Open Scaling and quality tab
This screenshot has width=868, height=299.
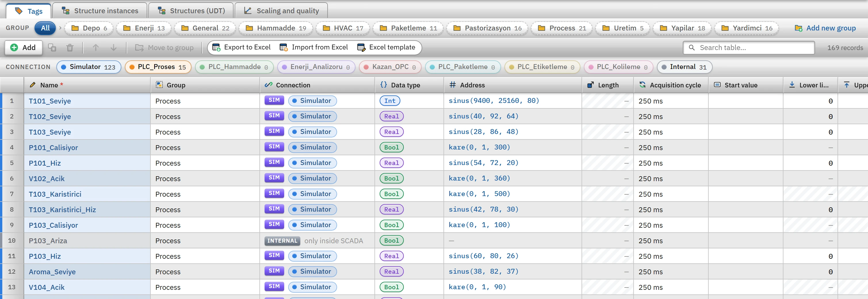(281, 11)
